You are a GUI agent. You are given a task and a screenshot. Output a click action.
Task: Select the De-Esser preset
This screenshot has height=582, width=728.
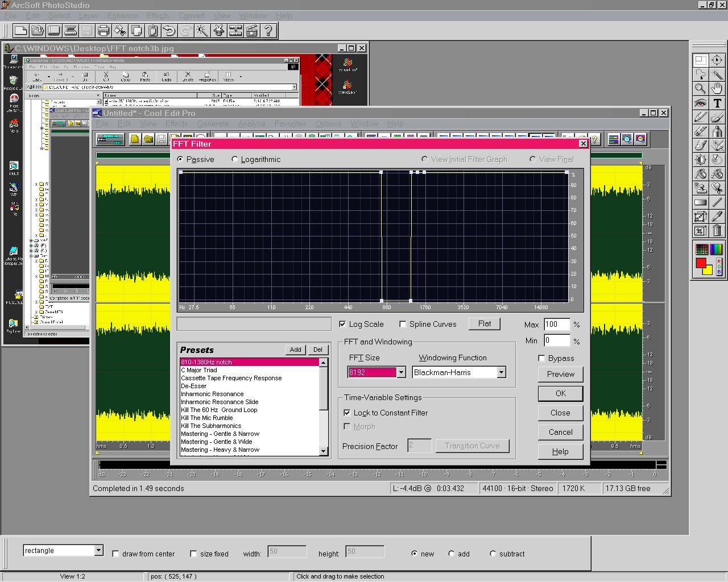[249, 386]
